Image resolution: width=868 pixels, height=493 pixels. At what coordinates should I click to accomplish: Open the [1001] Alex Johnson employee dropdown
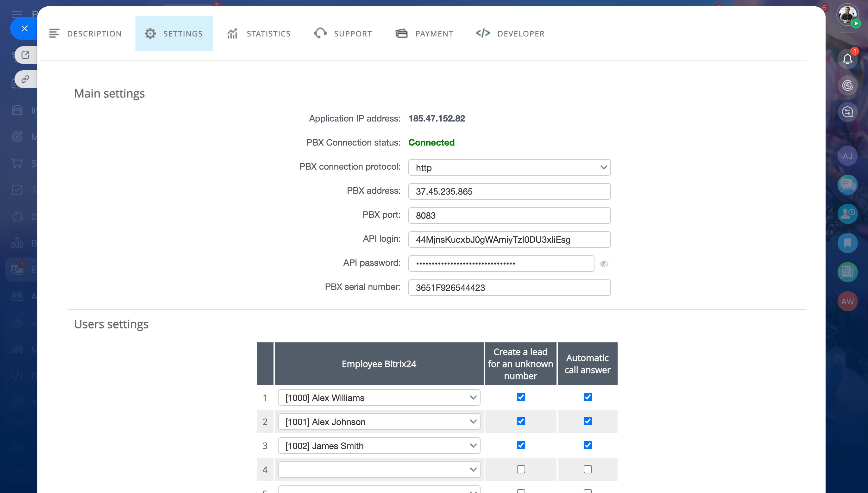pos(379,421)
